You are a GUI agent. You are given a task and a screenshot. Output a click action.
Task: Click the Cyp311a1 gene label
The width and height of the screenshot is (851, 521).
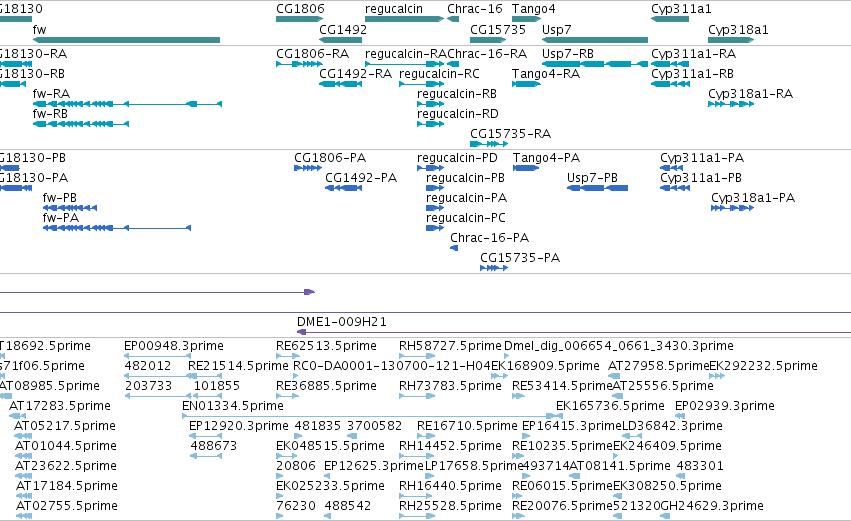681,9
